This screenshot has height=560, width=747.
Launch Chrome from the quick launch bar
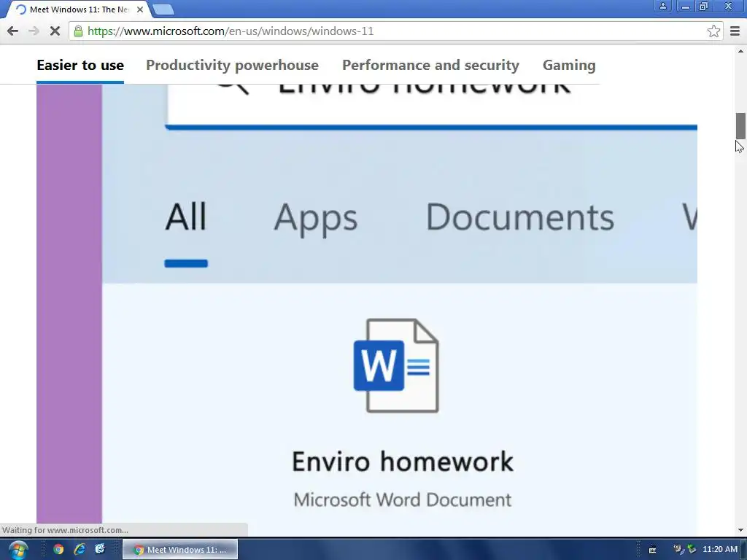coord(58,550)
